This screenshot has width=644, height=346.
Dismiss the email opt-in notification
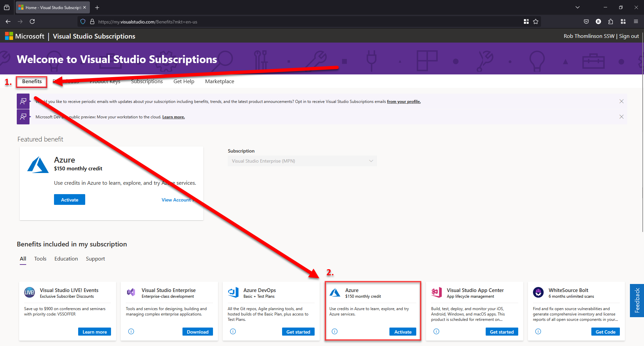click(622, 101)
